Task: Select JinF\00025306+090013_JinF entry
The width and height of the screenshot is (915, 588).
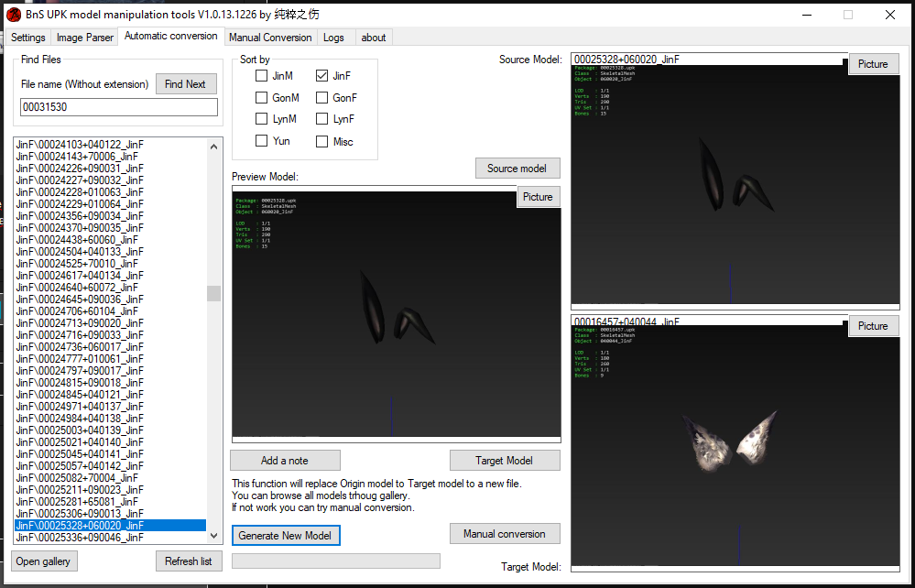Action: [110, 513]
